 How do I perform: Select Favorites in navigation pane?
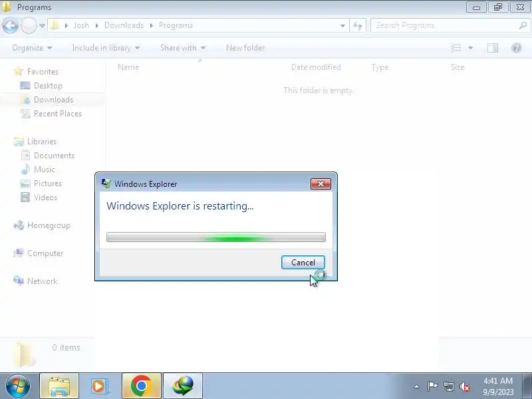[x=43, y=72]
